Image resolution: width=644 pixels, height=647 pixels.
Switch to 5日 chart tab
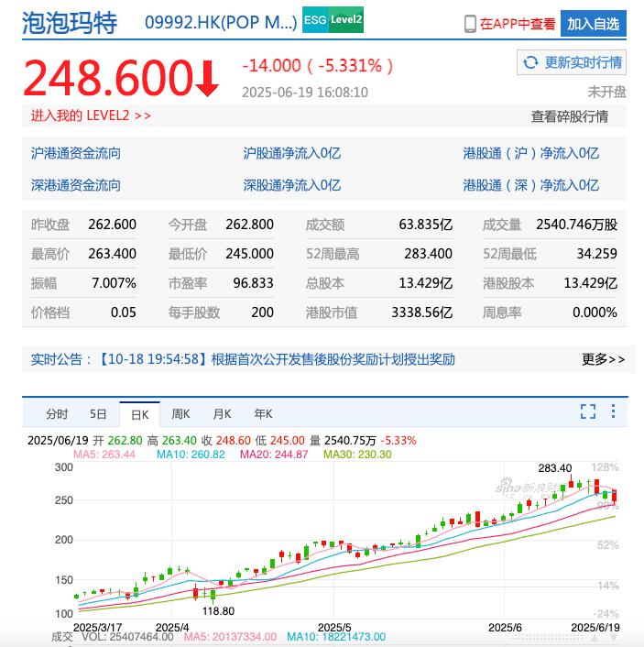coord(98,414)
